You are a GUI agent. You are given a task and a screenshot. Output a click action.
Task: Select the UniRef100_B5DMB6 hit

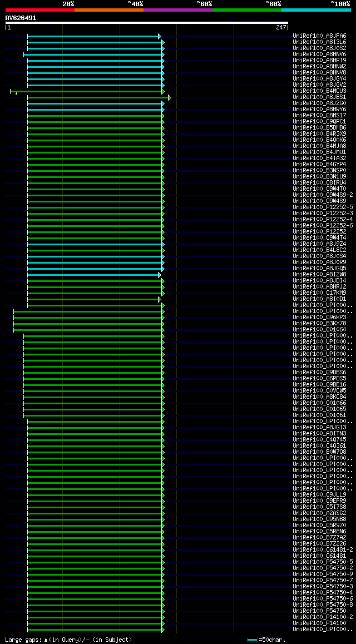[x=319, y=127]
